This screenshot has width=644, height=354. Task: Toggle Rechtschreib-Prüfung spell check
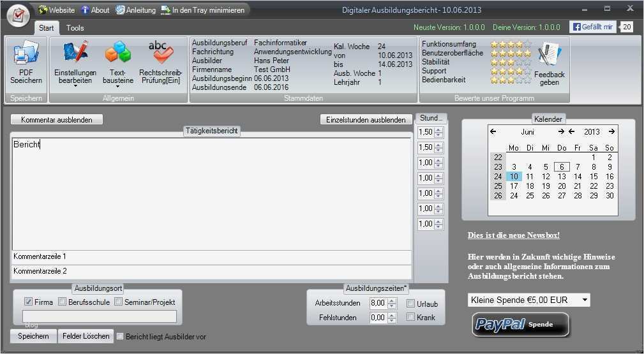click(x=161, y=62)
